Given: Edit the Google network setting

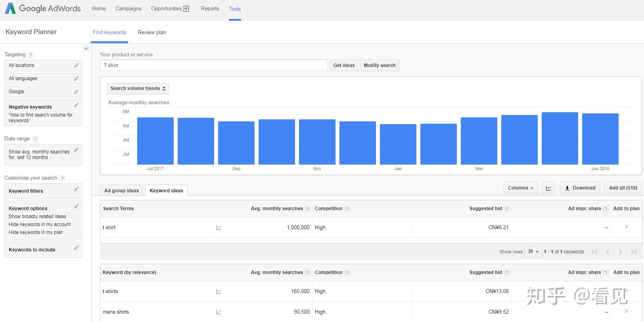Looking at the screenshot, I should pyautogui.click(x=77, y=92).
